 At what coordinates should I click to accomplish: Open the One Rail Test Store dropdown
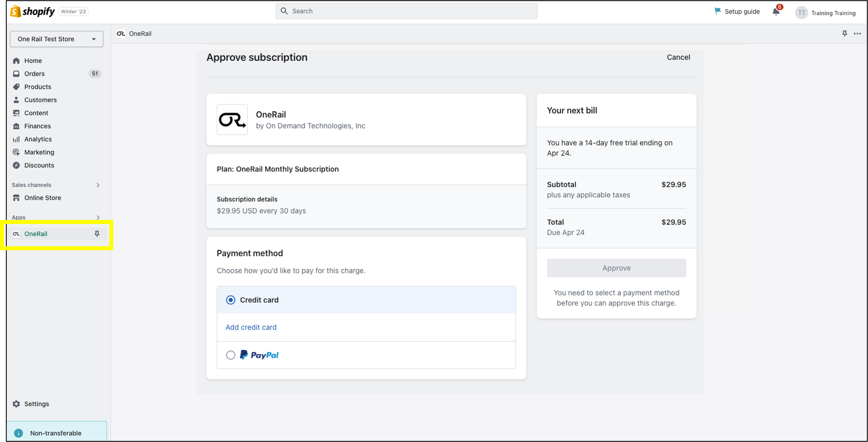[57, 39]
